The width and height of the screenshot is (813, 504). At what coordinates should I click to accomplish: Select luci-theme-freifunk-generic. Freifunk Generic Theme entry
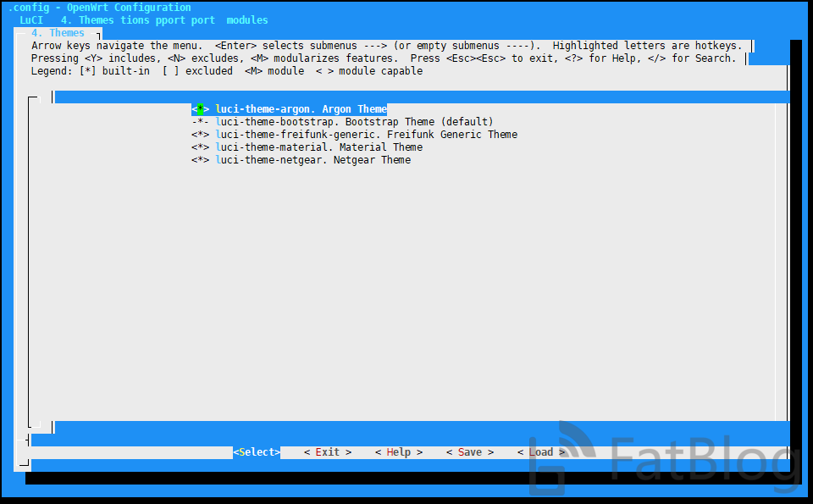[x=366, y=135]
